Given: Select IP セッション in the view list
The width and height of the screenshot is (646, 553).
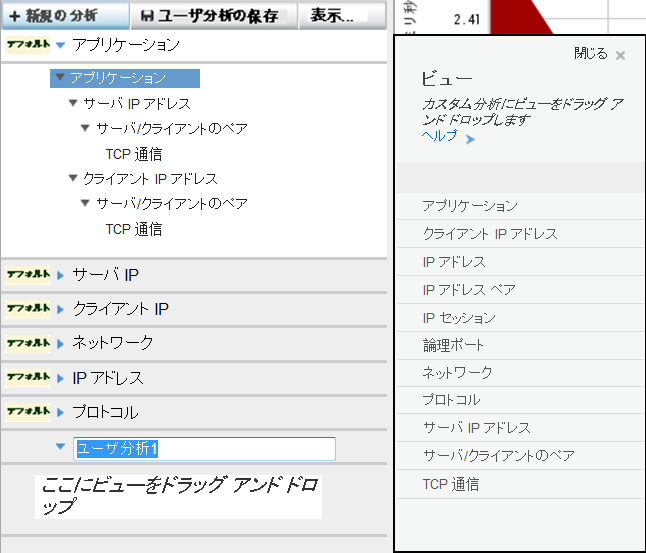Looking at the screenshot, I should (521, 318).
